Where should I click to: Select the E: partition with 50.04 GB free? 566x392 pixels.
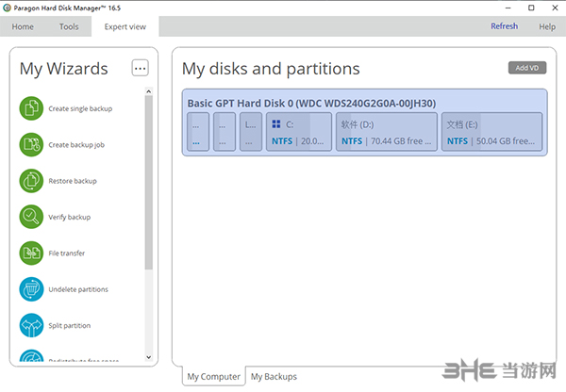[x=492, y=132]
